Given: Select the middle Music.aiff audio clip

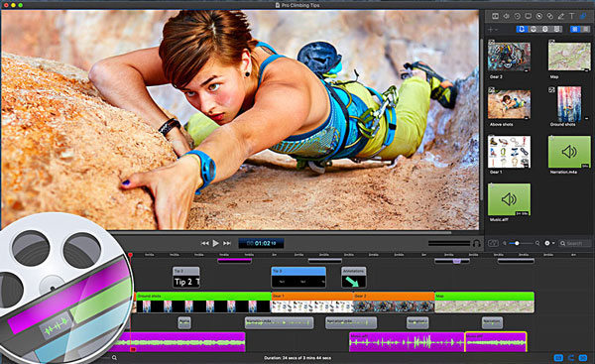Looking at the screenshot, I should coord(407,341).
